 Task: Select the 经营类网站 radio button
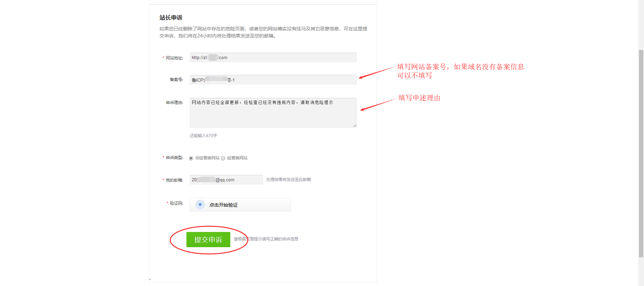coord(223,158)
